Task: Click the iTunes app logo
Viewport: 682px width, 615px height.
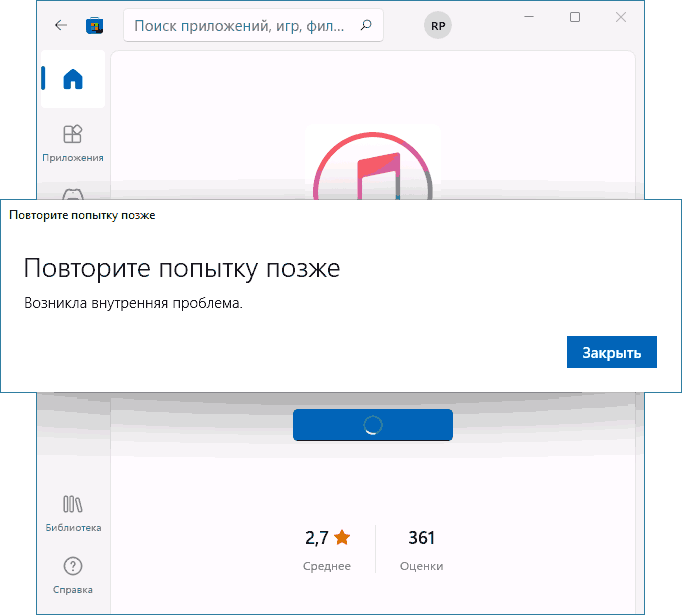Action: click(x=373, y=167)
